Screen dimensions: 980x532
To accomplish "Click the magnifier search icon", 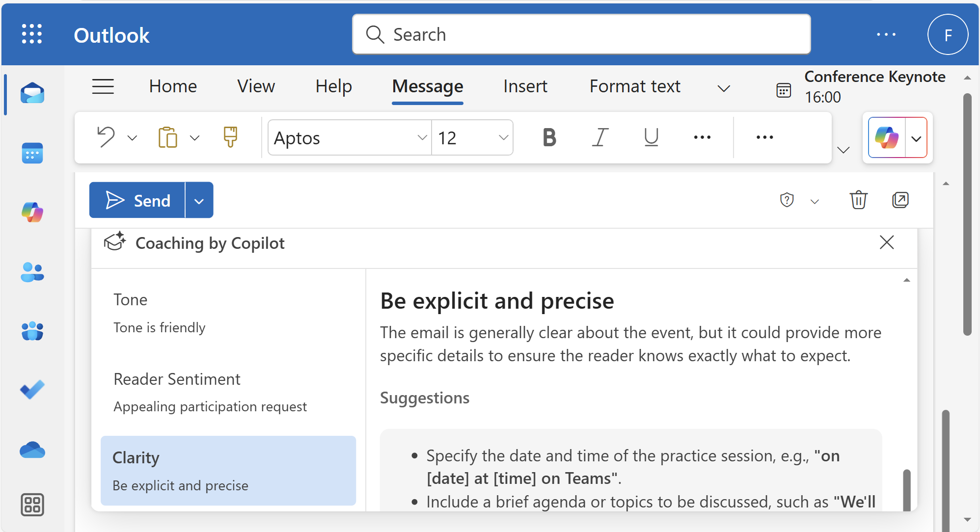I will pos(375,34).
